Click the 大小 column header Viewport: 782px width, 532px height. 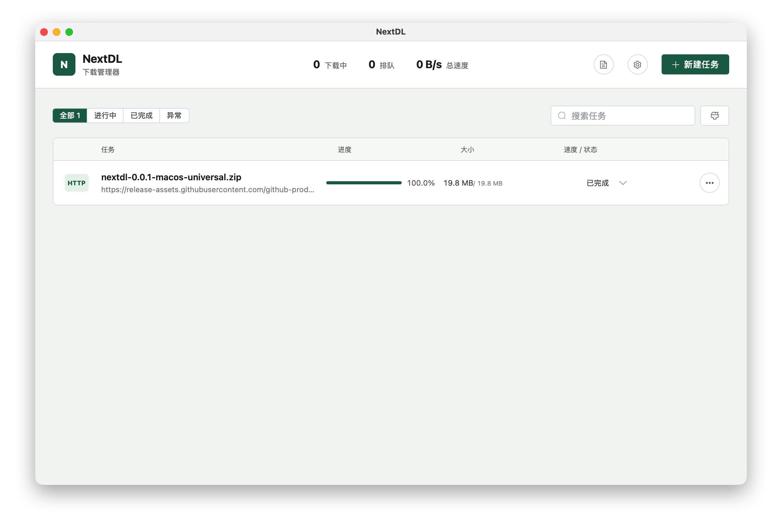tap(467, 150)
